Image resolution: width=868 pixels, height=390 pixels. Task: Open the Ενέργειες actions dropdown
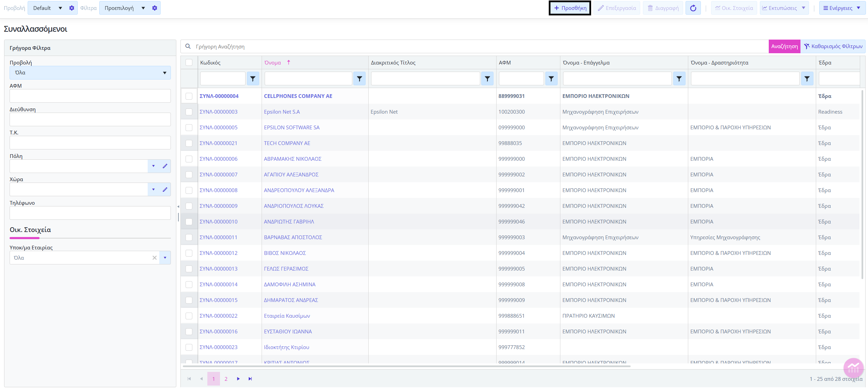point(842,8)
